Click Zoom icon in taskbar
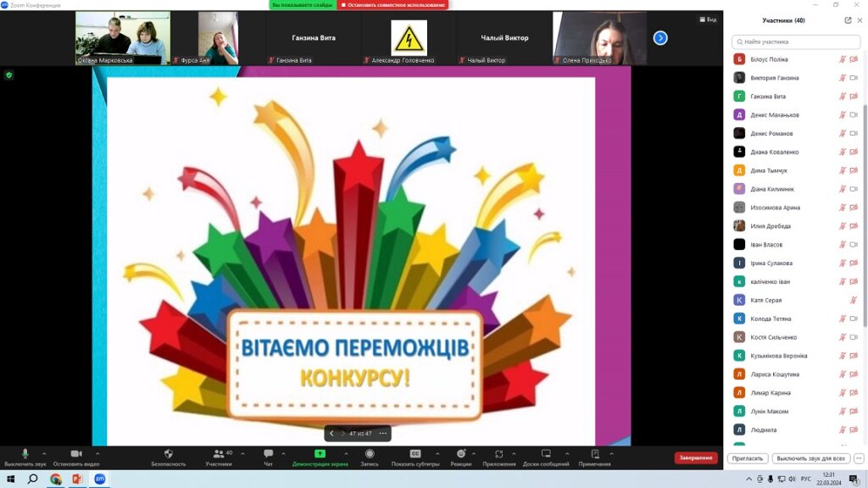 [x=100, y=480]
